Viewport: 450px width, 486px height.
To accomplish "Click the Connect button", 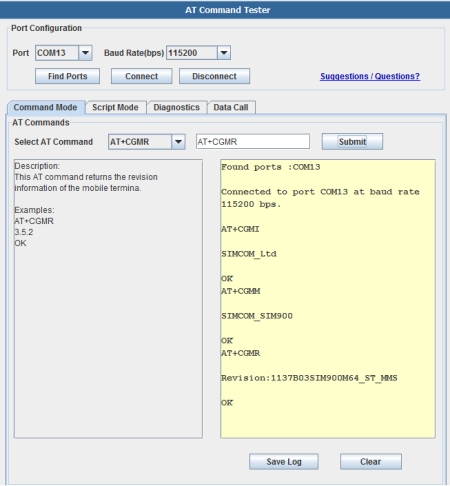I will (x=141, y=76).
